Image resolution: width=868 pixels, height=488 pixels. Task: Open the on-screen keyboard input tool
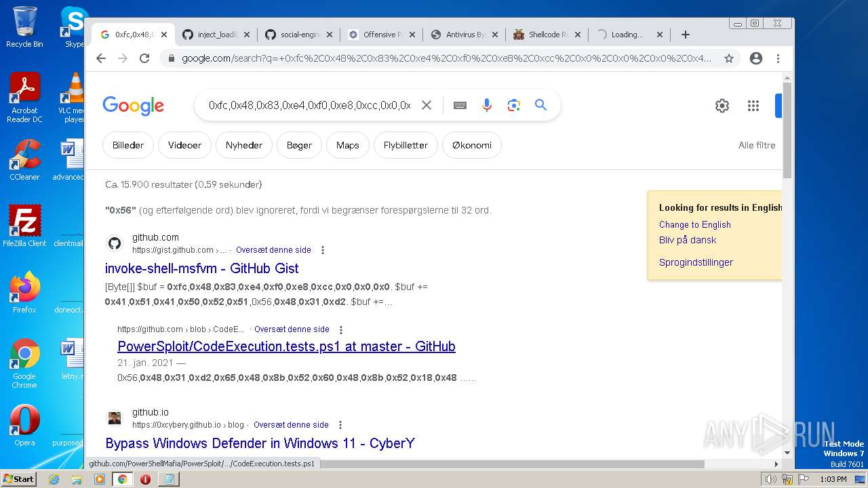[x=460, y=105]
